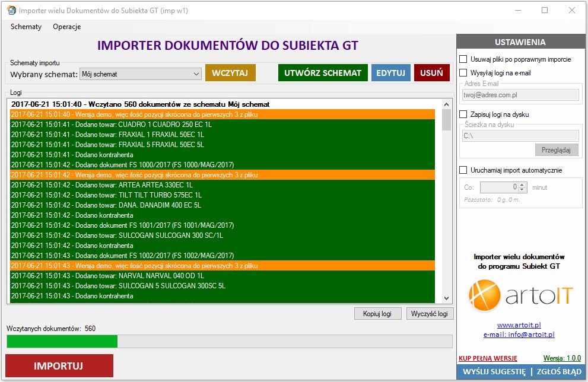Decrease minutes with spinner down arrow
Viewport: 588px width, 382px height.
(522, 190)
